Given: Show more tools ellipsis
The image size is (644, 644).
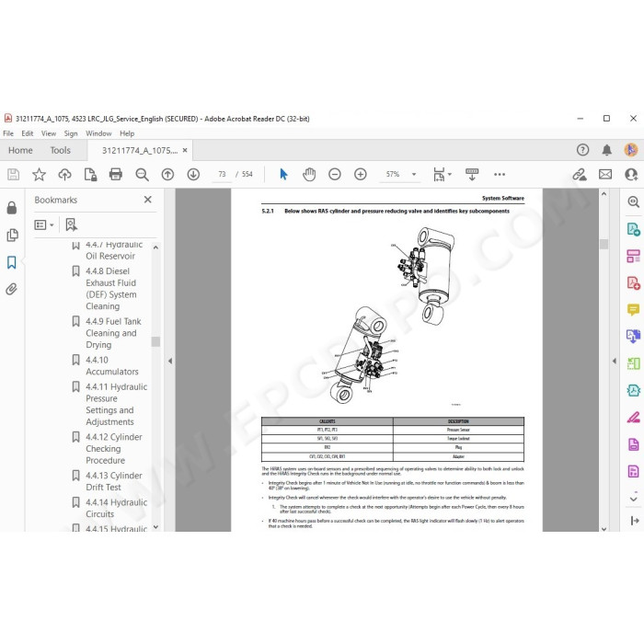Looking at the screenshot, I should (500, 175).
